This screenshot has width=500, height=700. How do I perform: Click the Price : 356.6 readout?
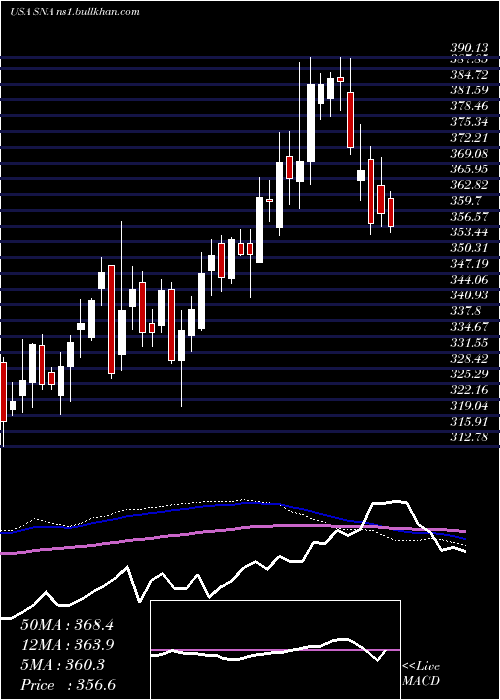[68, 685]
